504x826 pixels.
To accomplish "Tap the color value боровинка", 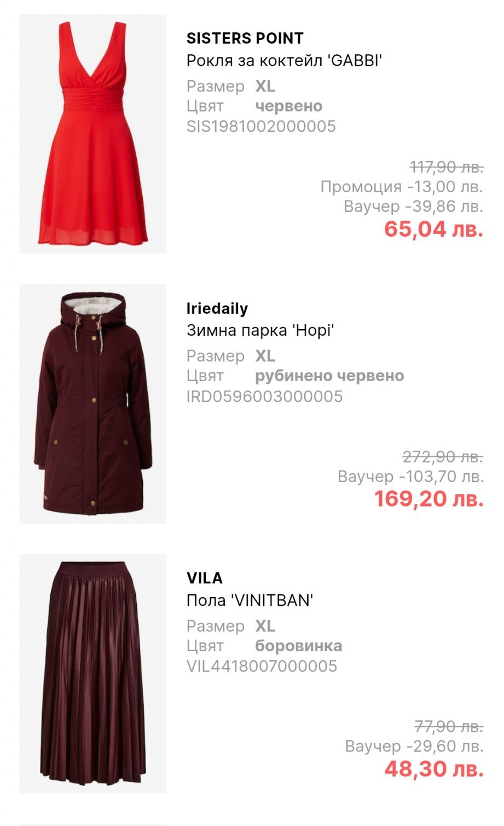I will tap(298, 646).
